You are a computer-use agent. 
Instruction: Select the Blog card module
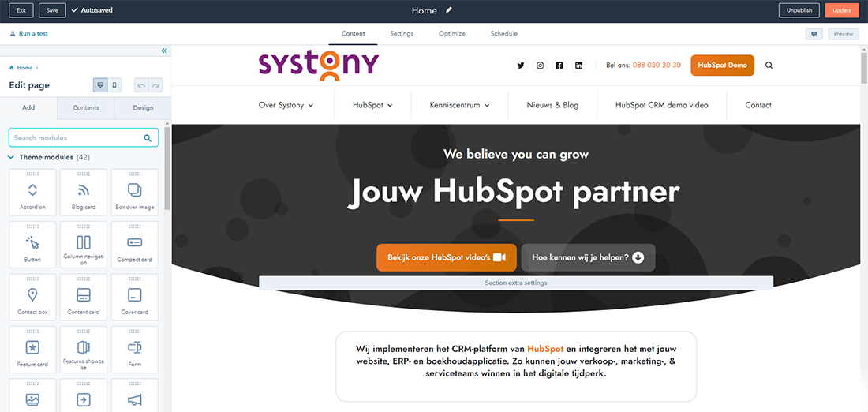pyautogui.click(x=84, y=192)
